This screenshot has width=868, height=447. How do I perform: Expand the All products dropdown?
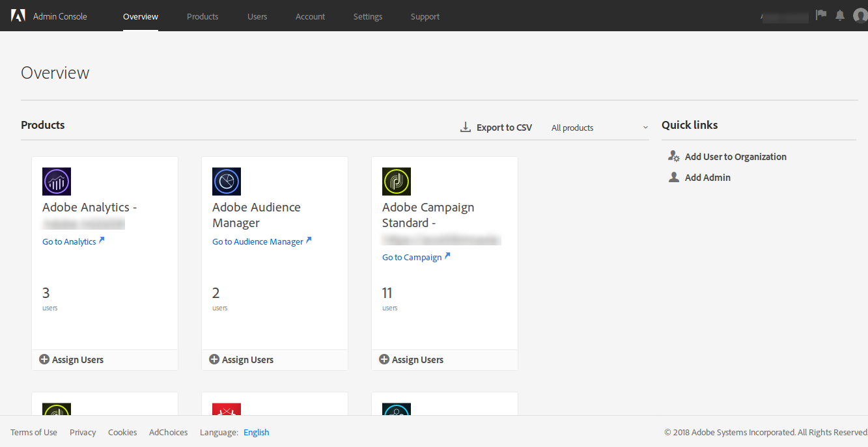pyautogui.click(x=599, y=128)
